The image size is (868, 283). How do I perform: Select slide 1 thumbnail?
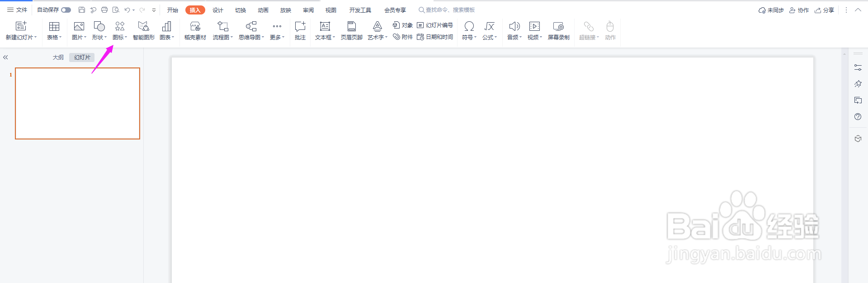click(77, 103)
